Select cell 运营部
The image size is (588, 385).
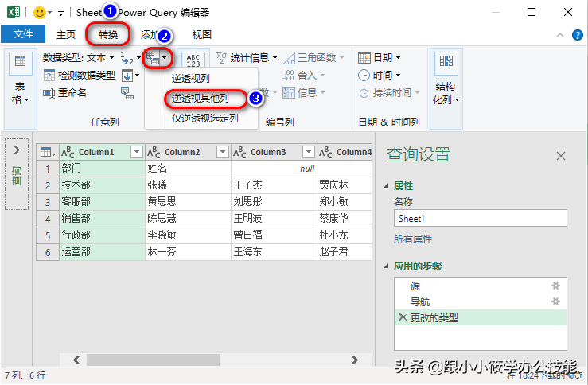pos(102,251)
